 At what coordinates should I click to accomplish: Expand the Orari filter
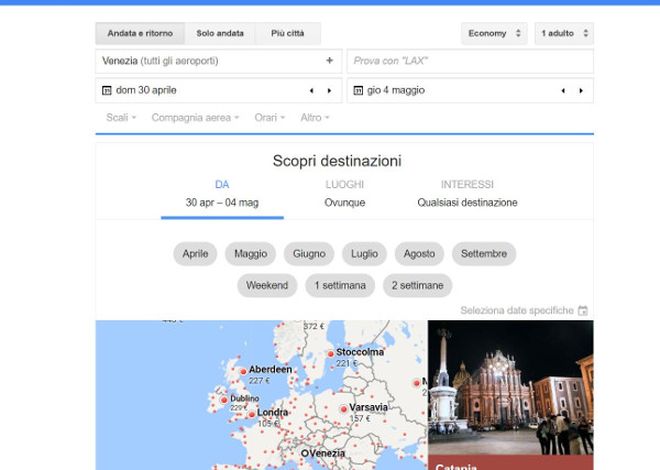tap(270, 117)
